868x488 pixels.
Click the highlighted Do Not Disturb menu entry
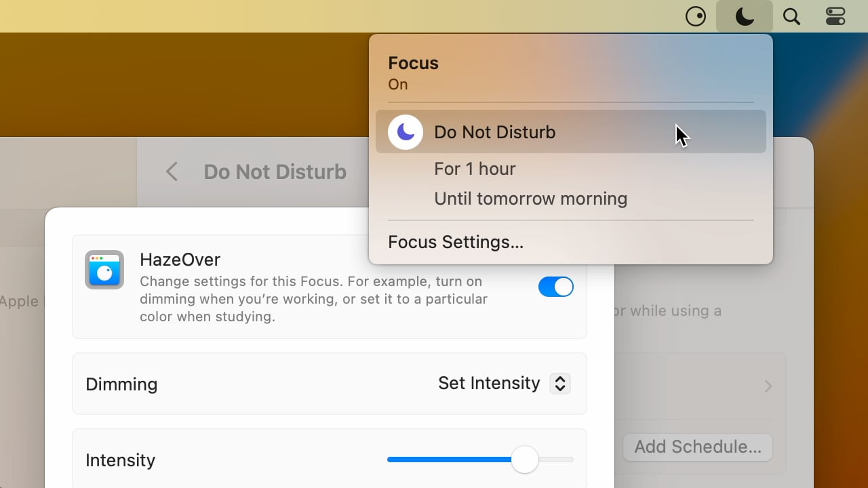(x=494, y=132)
